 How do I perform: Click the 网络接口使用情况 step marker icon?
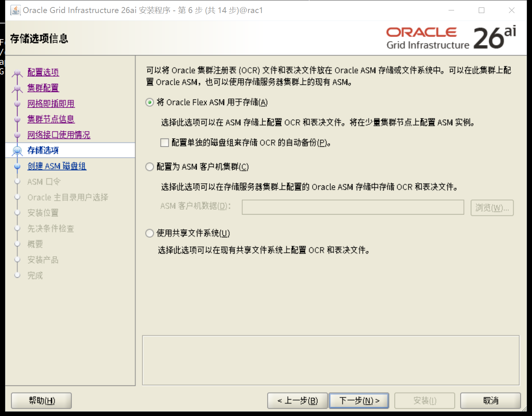point(17,135)
